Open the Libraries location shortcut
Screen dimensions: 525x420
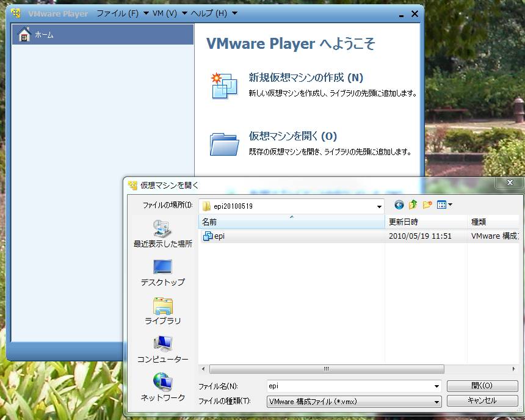click(x=163, y=311)
